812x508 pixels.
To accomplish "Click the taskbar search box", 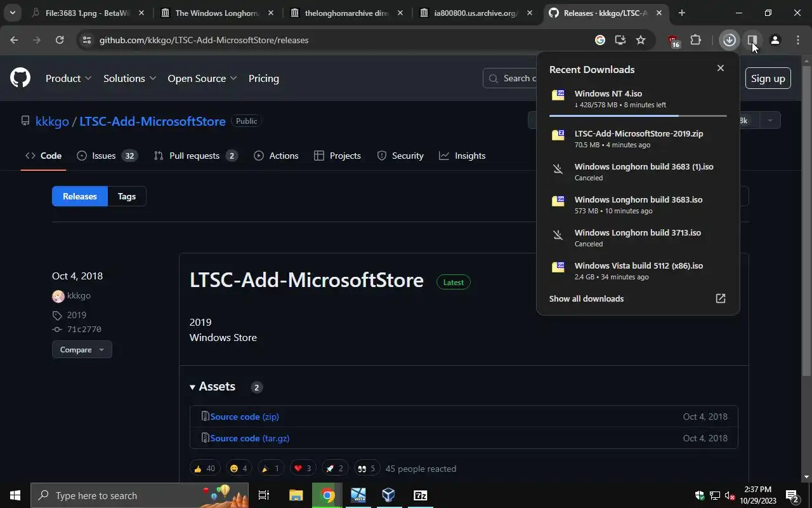I will pos(140,495).
